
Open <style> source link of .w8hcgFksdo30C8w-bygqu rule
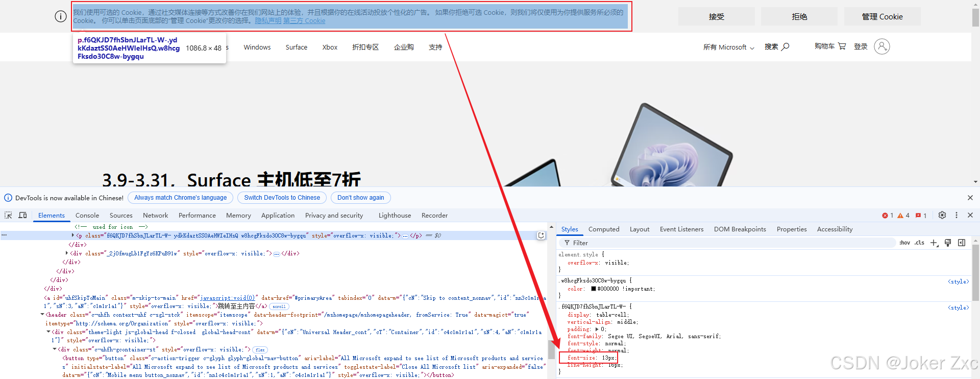point(958,281)
